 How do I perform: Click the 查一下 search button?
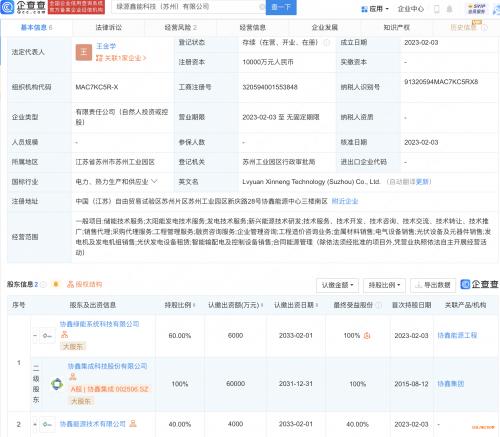(x=281, y=7)
